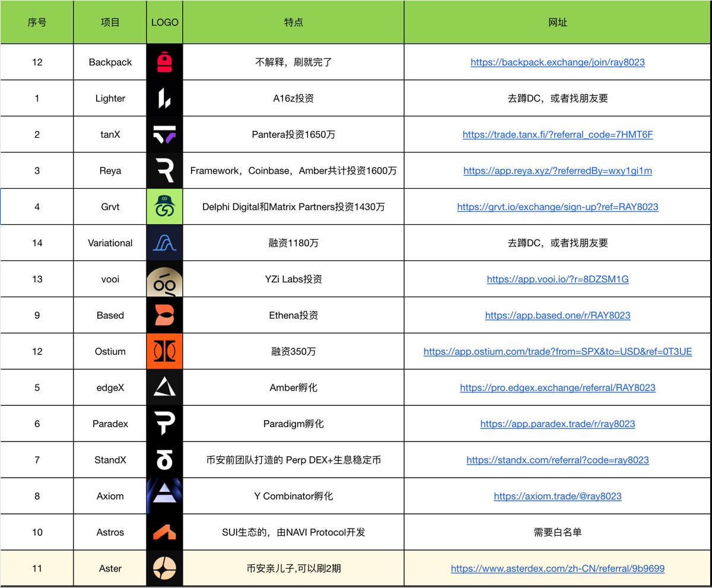Select the StandX project name cell
712x588 pixels.
(110, 460)
